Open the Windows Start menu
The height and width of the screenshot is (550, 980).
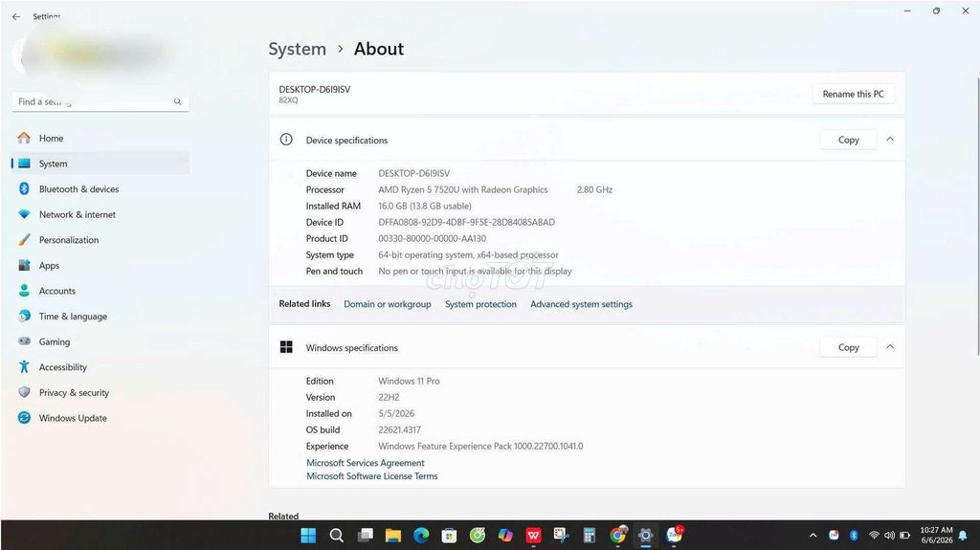pos(308,536)
